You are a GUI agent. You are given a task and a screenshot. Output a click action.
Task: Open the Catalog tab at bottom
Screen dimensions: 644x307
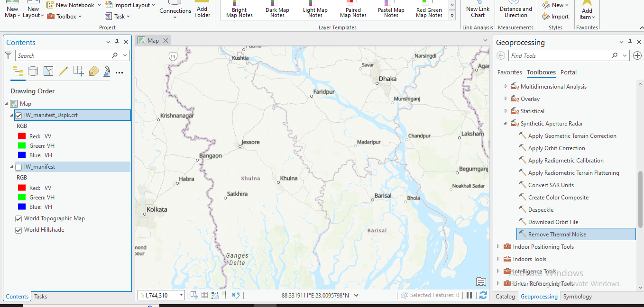click(x=505, y=296)
